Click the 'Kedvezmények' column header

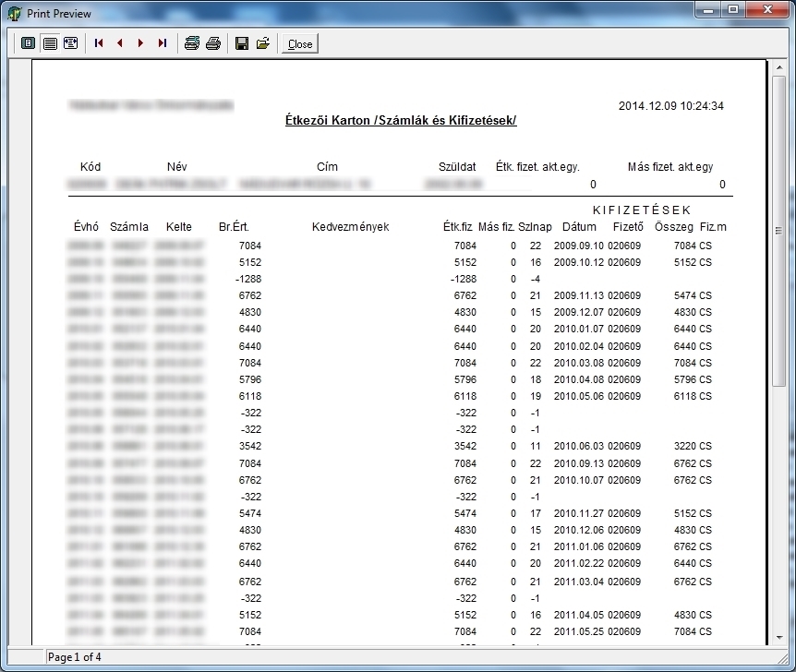(350, 227)
